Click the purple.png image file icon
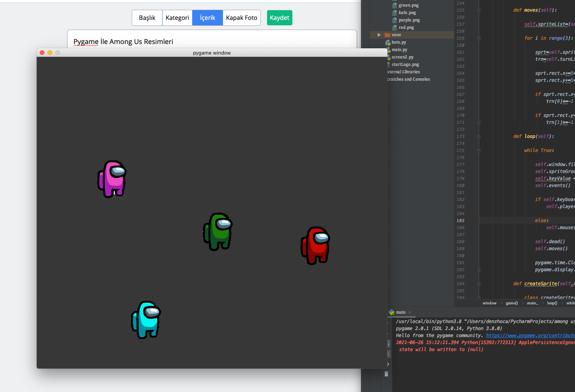This screenshot has width=575, height=392. pyautogui.click(x=395, y=20)
